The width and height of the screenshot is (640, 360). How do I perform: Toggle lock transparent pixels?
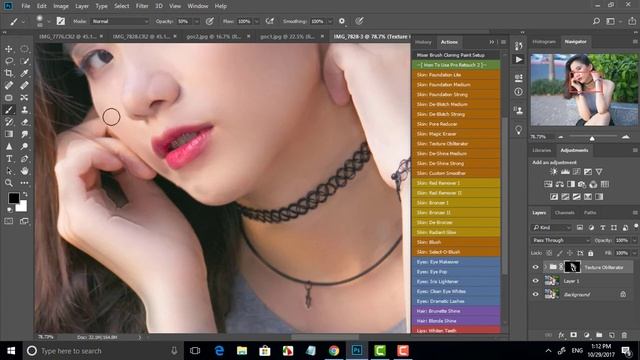click(549, 253)
